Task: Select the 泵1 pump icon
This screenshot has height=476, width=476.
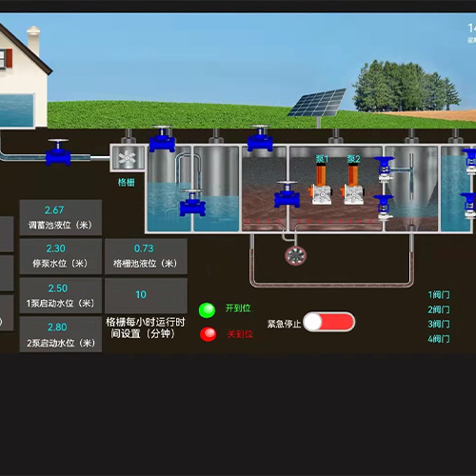Action: point(321,184)
